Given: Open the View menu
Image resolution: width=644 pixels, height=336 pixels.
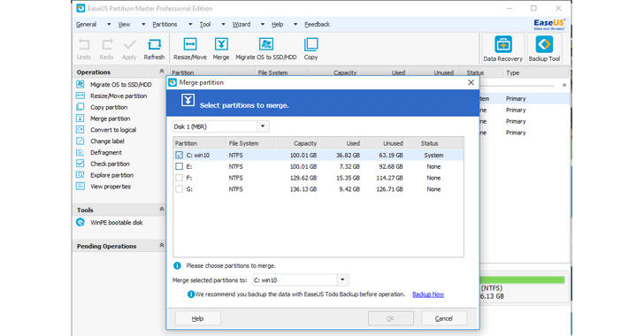Looking at the screenshot, I should click(x=124, y=24).
